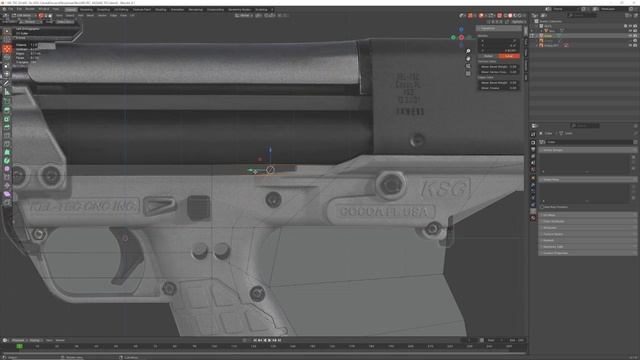Click the green Y axis gizmo ball
640x360 pixels.
tap(453, 38)
